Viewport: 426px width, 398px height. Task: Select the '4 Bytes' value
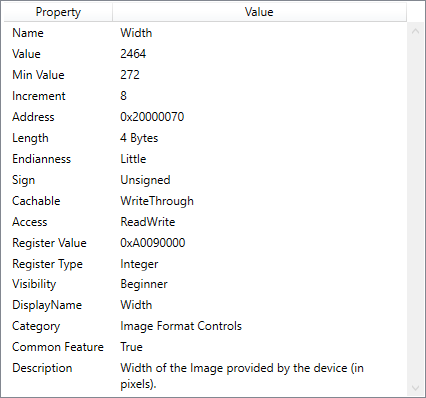click(x=139, y=138)
